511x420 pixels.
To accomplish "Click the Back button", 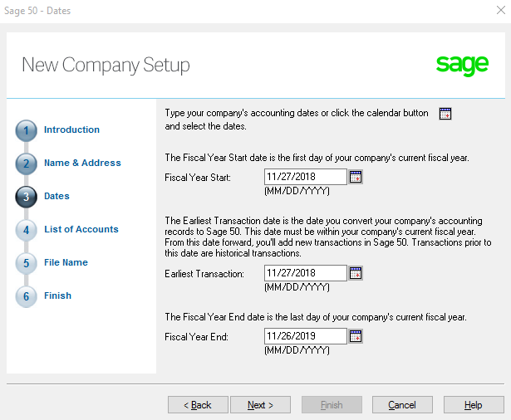I will point(198,405).
